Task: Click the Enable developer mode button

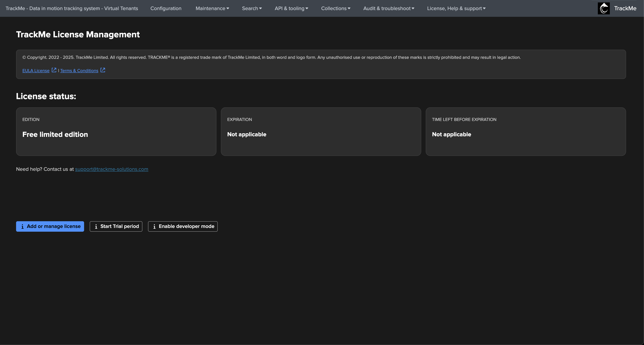Action: pyautogui.click(x=186, y=226)
